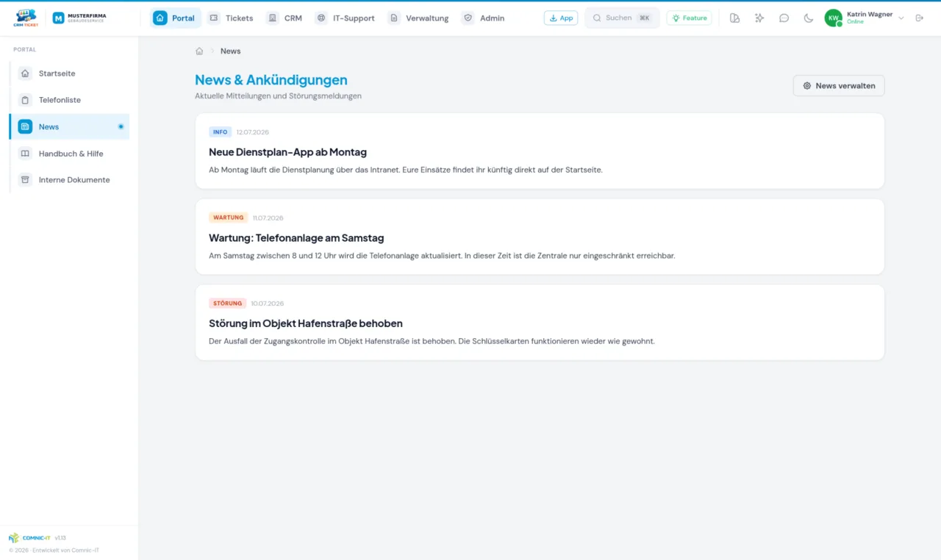Click the INFO tag badge
941x560 pixels.
point(221,132)
